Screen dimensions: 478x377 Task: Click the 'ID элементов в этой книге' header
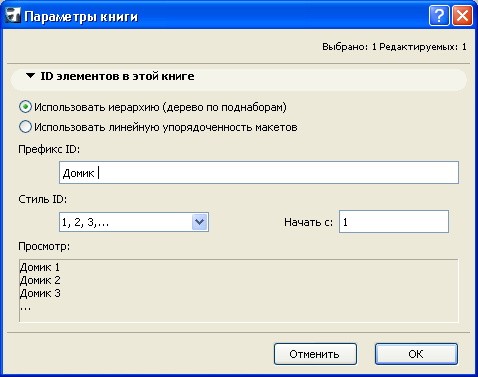click(x=117, y=76)
